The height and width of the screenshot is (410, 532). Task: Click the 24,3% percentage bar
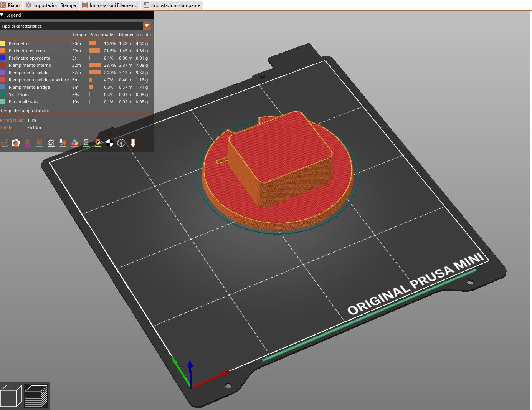pos(95,73)
